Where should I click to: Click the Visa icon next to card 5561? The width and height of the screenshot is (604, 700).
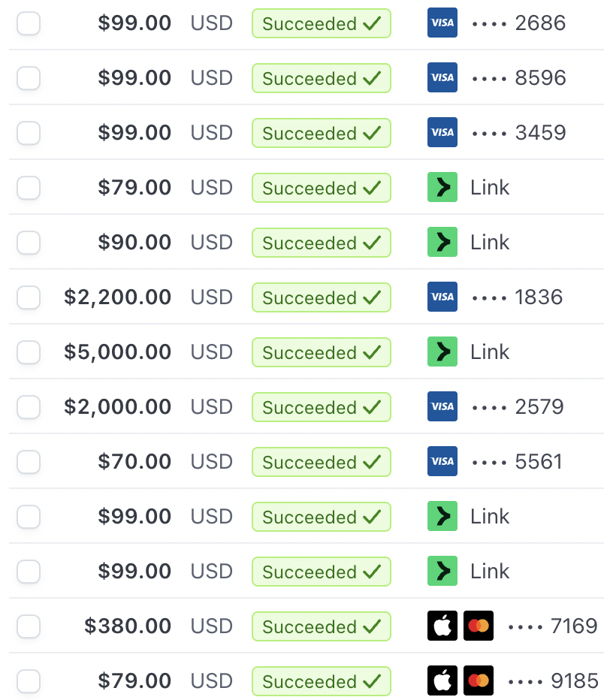(x=442, y=461)
